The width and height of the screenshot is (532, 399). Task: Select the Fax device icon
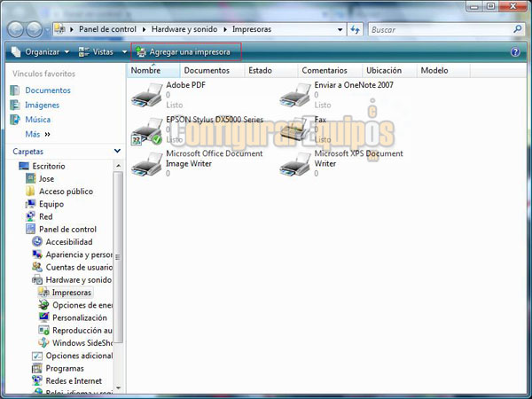pos(295,129)
